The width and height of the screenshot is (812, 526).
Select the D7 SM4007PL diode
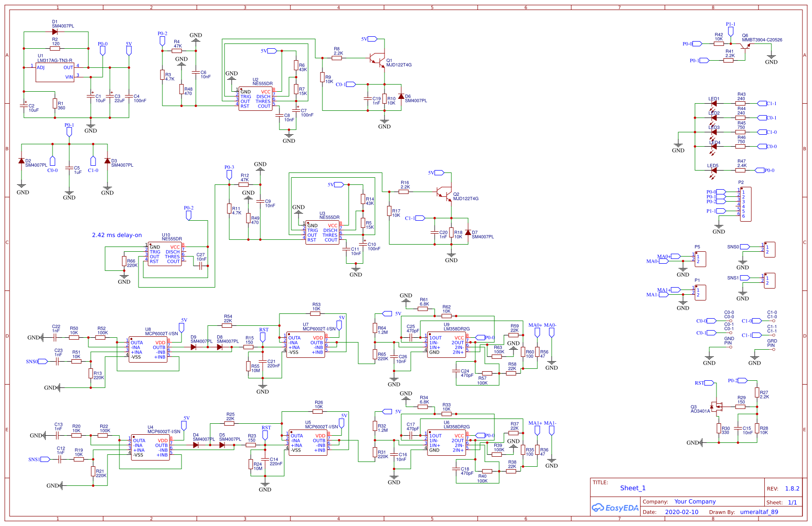(x=468, y=233)
